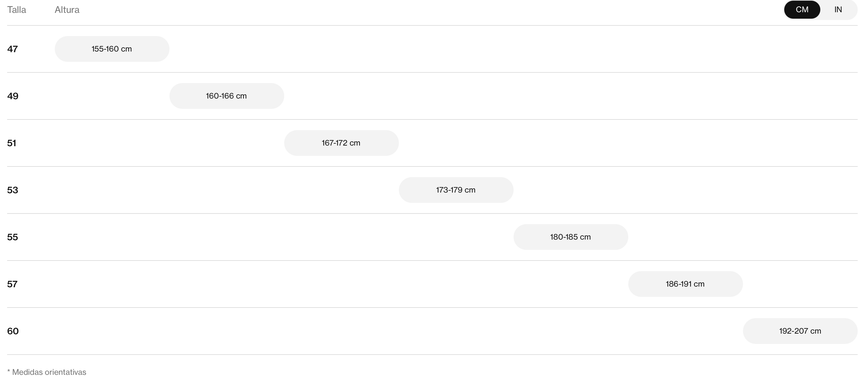The width and height of the screenshot is (868, 389).
Task: Pick the 173-179 cm height pill
Action: (x=456, y=190)
